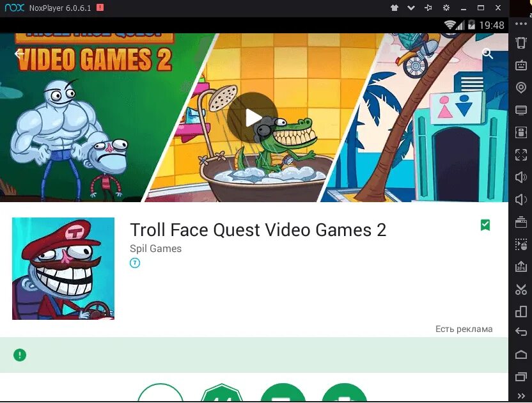Expand sidebar with double chevron icon

pos(520,396)
